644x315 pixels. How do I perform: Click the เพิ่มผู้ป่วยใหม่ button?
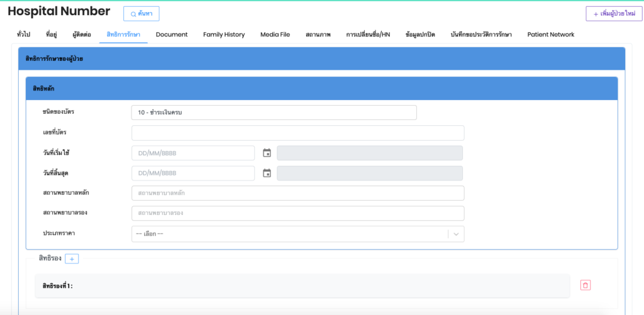610,14
